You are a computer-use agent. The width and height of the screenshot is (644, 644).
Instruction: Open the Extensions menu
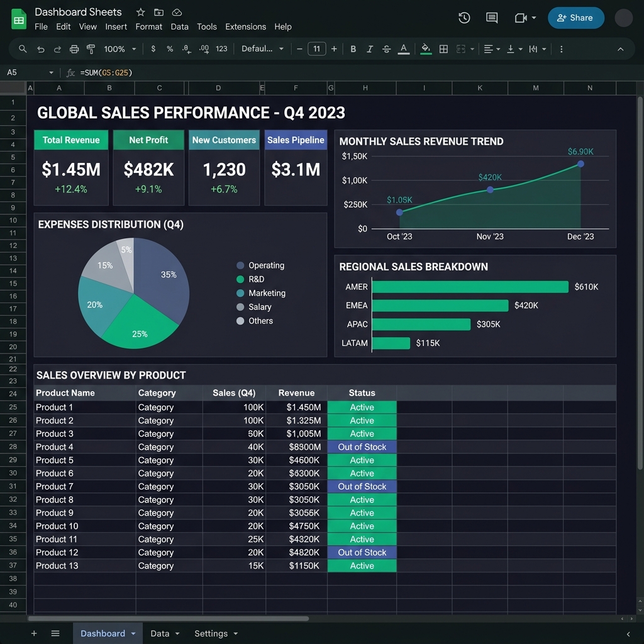point(246,26)
